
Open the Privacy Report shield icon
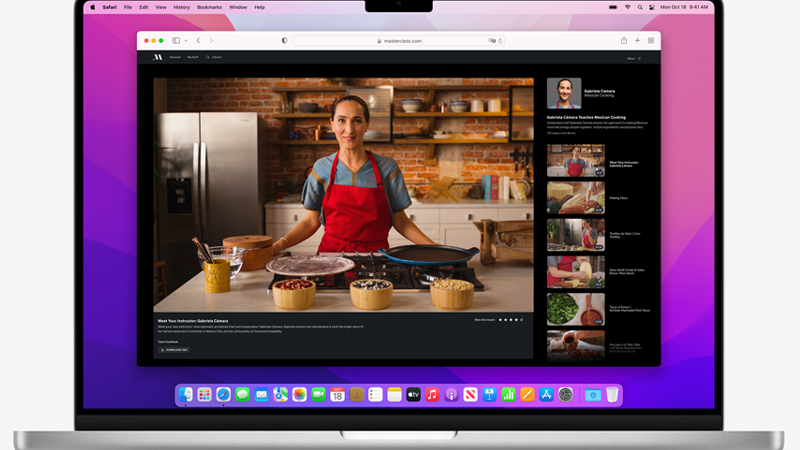point(284,40)
